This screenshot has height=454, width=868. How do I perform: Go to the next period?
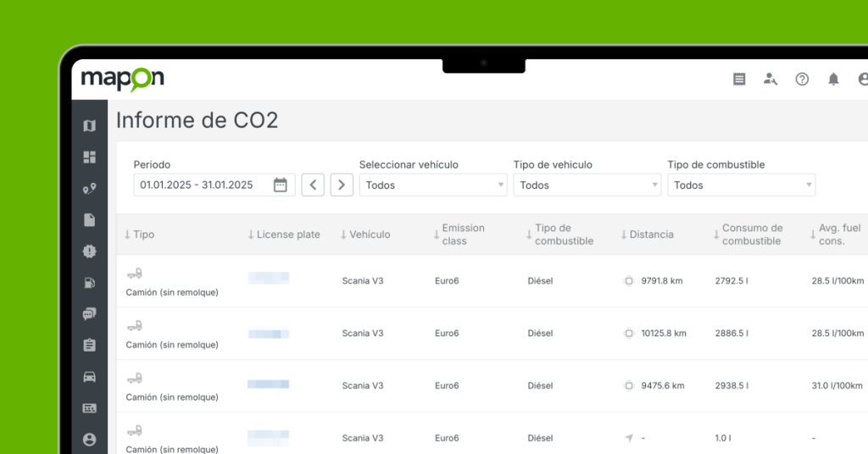click(342, 185)
